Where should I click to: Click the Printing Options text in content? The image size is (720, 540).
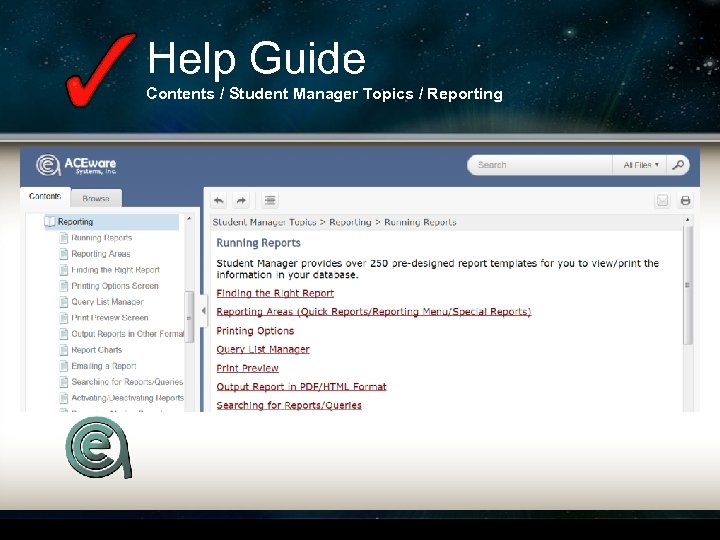tap(255, 331)
